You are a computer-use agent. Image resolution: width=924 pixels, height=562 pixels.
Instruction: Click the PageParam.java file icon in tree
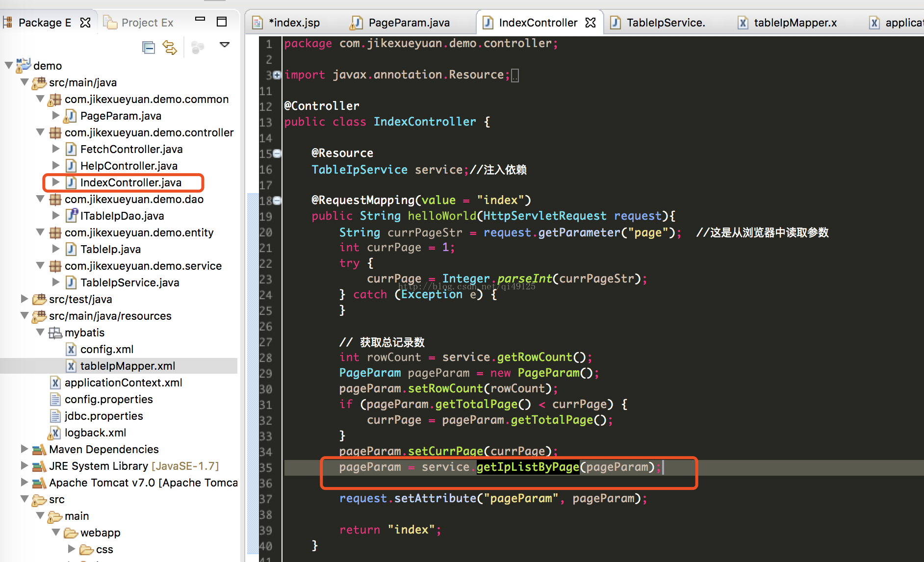pos(71,116)
